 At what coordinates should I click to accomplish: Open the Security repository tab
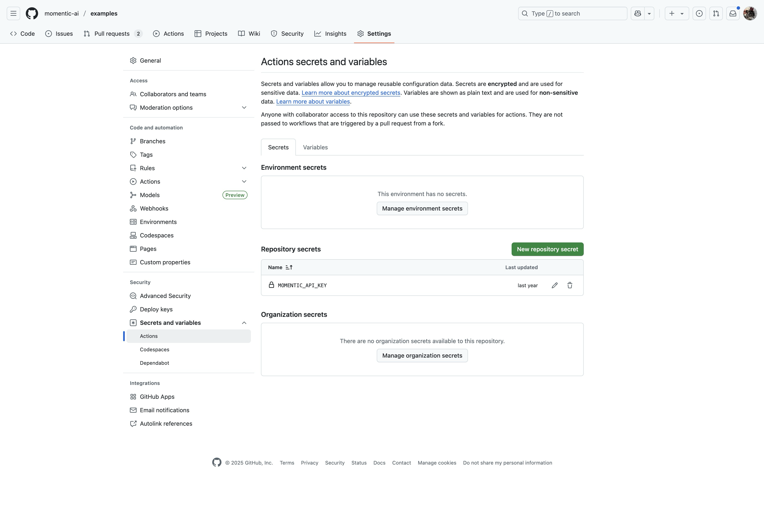coord(287,34)
